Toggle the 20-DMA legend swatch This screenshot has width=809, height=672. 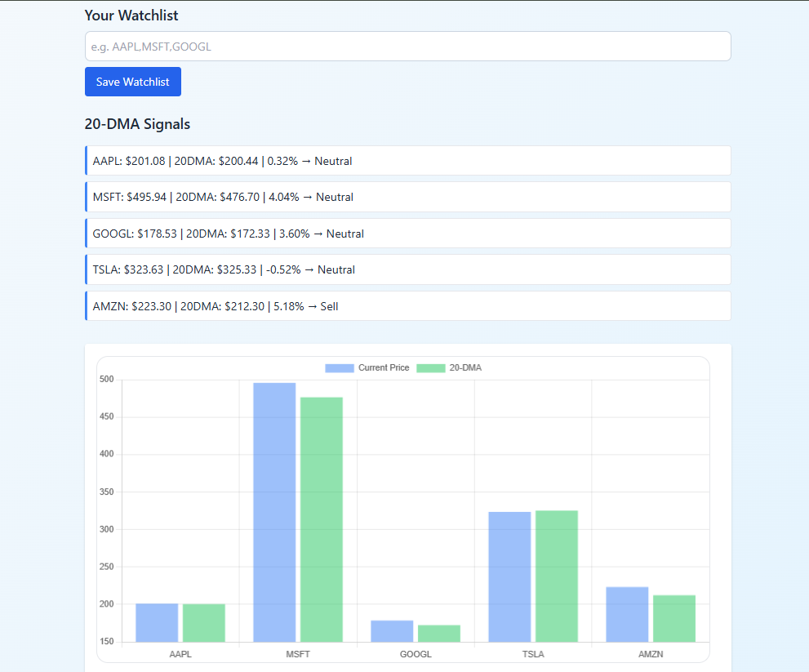click(431, 368)
